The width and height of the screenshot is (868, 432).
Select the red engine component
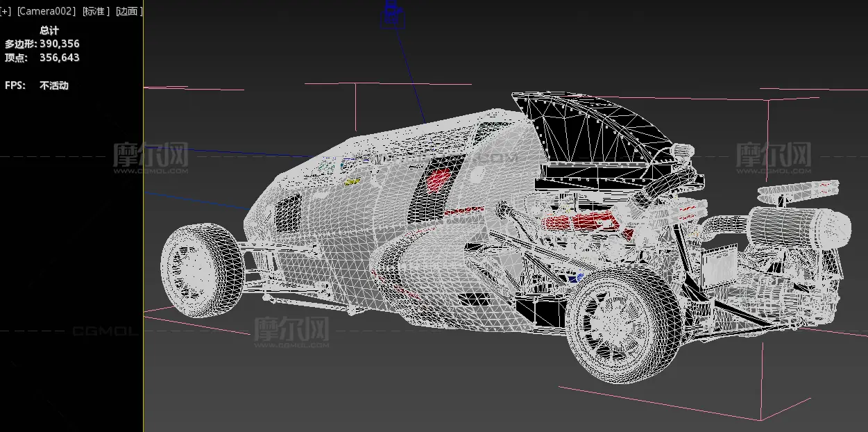(579, 223)
